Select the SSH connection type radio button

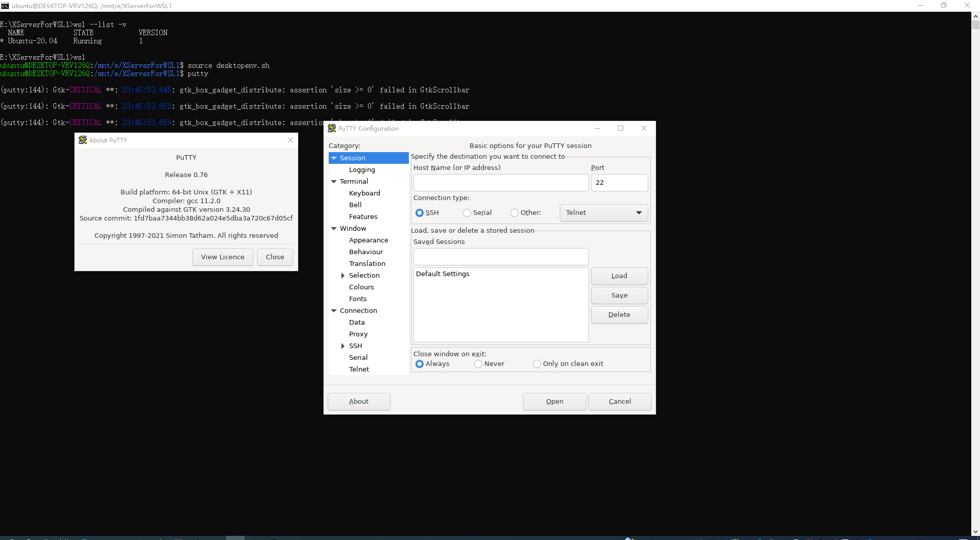click(420, 213)
